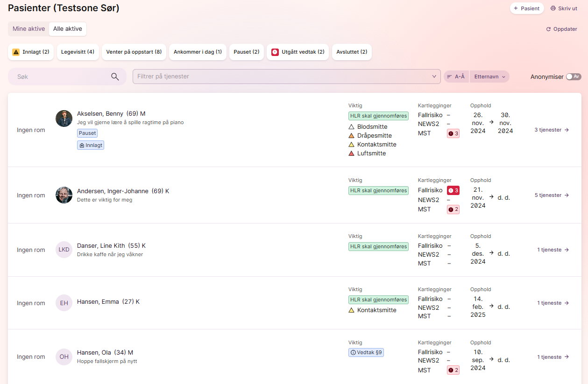Click the Oppdater button

coord(562,29)
